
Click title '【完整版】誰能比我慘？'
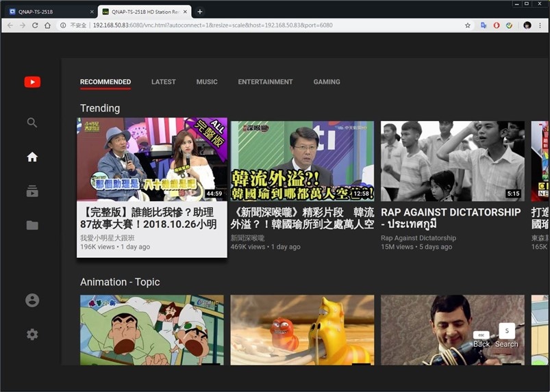point(149,218)
